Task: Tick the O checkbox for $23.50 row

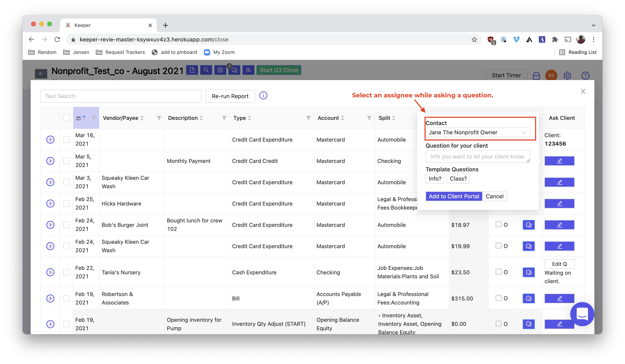Action: click(498, 272)
